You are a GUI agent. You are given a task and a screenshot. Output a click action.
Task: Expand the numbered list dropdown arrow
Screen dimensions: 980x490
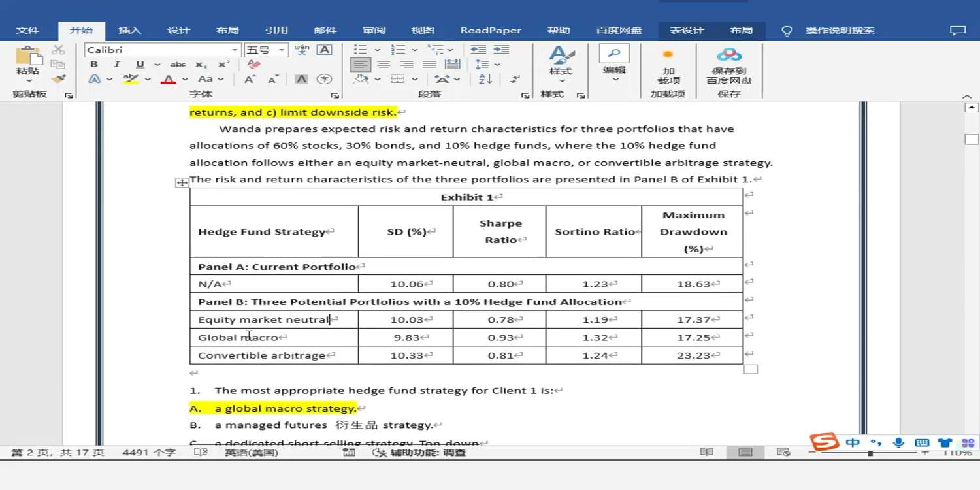[x=414, y=50]
